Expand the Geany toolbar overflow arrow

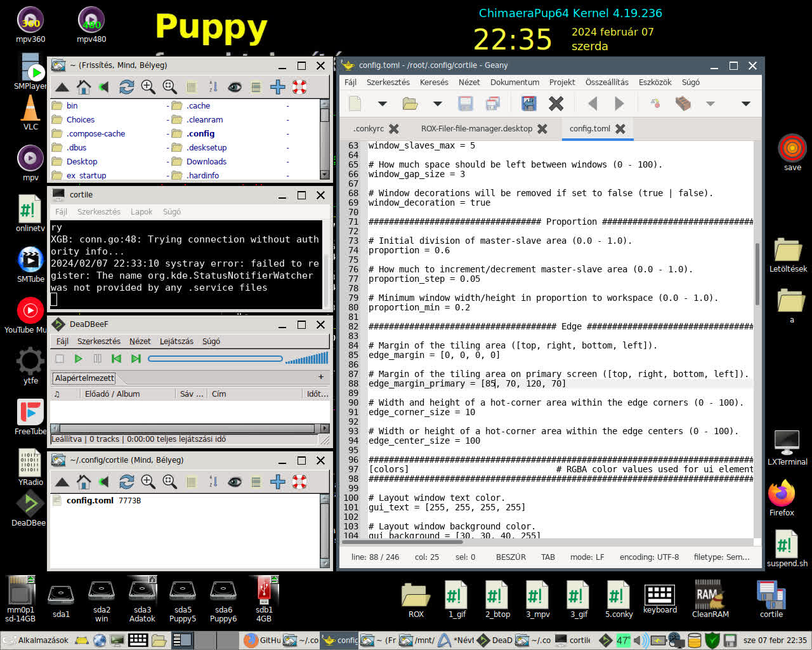pyautogui.click(x=746, y=103)
